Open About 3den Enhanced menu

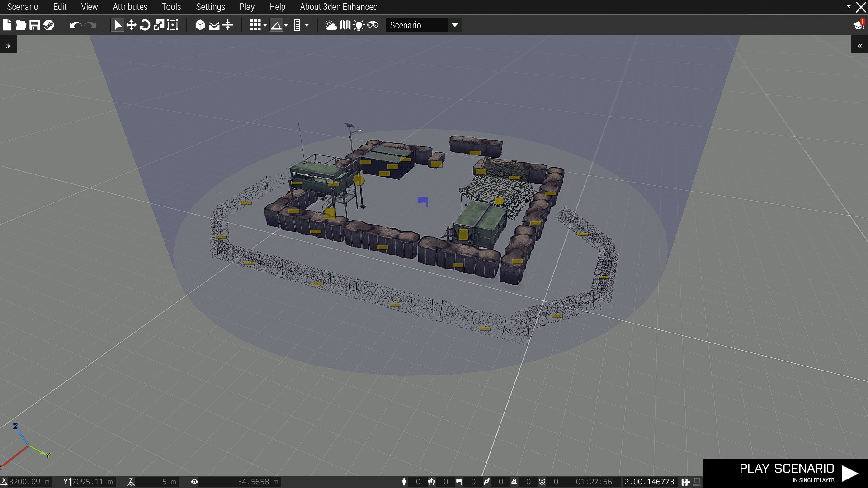click(x=339, y=7)
